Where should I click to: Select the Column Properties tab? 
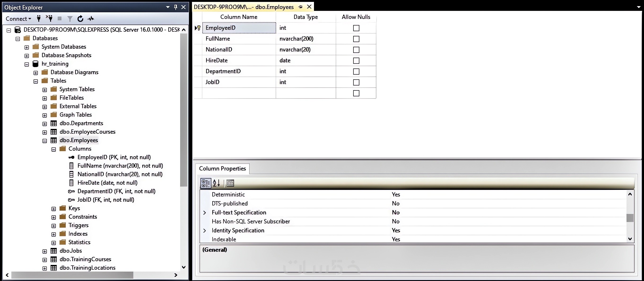pyautogui.click(x=222, y=169)
